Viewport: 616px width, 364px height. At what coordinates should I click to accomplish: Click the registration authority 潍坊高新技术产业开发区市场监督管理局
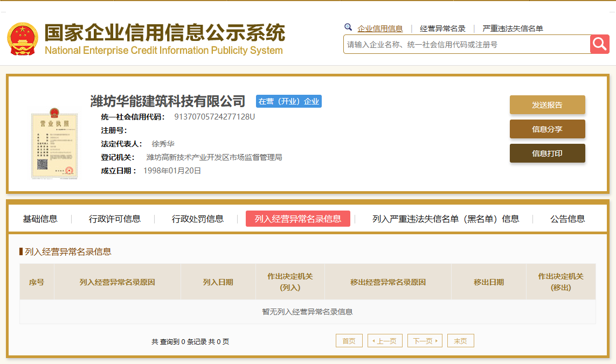pyautogui.click(x=214, y=157)
